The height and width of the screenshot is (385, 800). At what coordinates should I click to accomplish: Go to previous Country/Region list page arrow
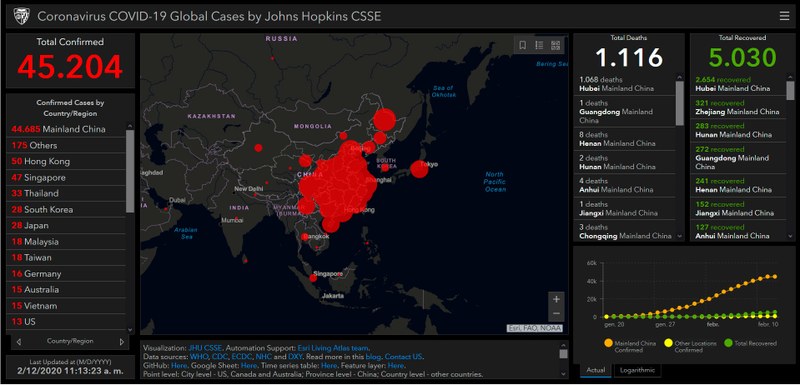tap(19, 342)
